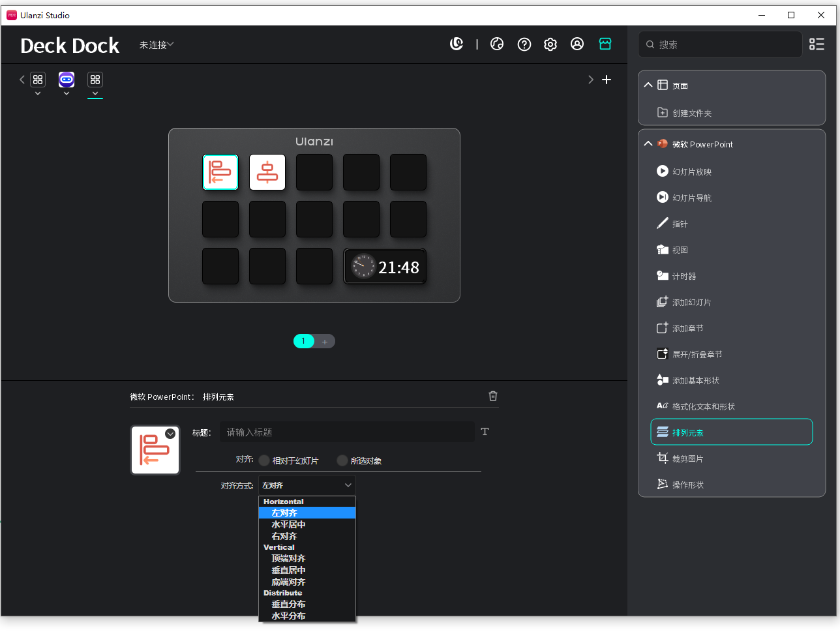Toggle the list view icon beside search
The height and width of the screenshot is (632, 840).
coord(817,44)
